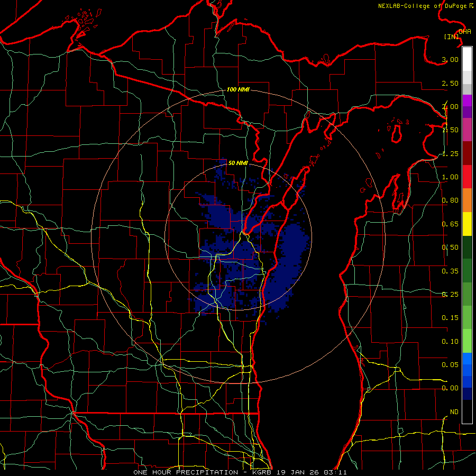476x476 pixels.
Task: Click the bright red 1.00 legend swatch
Action: (467, 177)
